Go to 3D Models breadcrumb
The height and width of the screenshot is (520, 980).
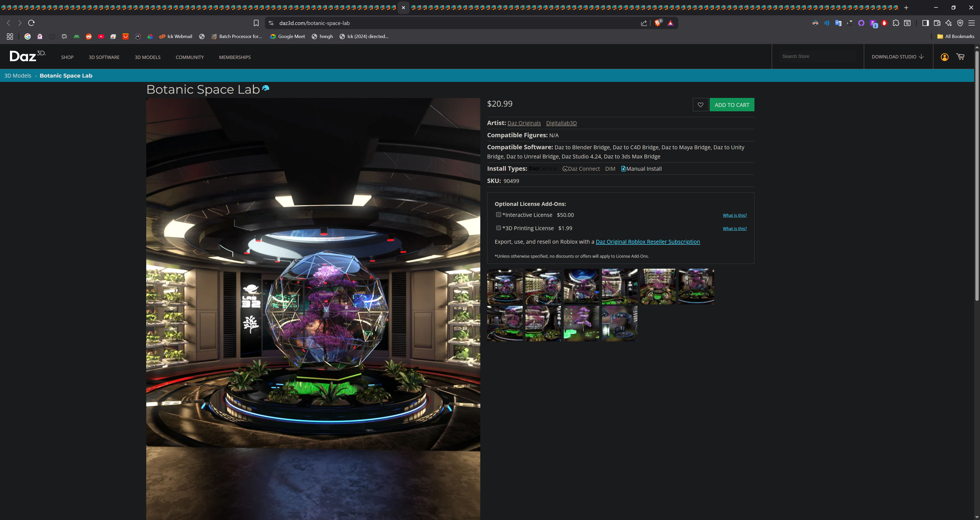(x=18, y=76)
